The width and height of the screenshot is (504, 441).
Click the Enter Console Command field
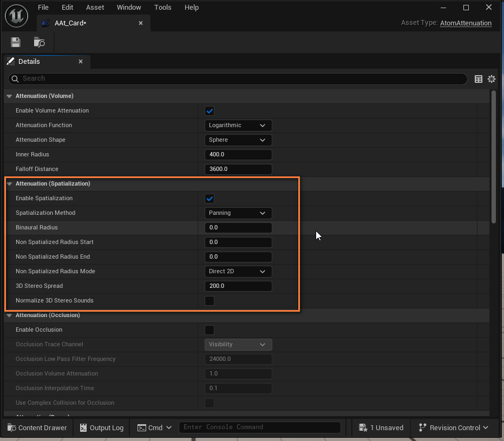[260, 427]
